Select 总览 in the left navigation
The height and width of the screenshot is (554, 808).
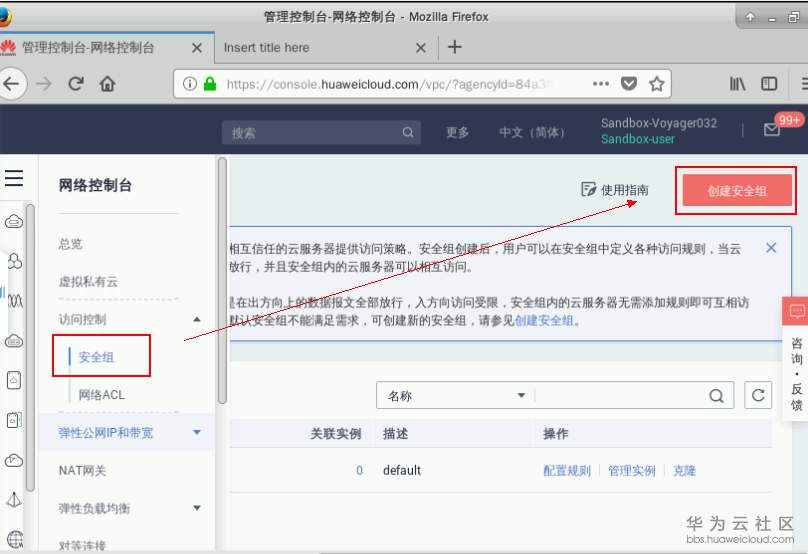pos(71,244)
